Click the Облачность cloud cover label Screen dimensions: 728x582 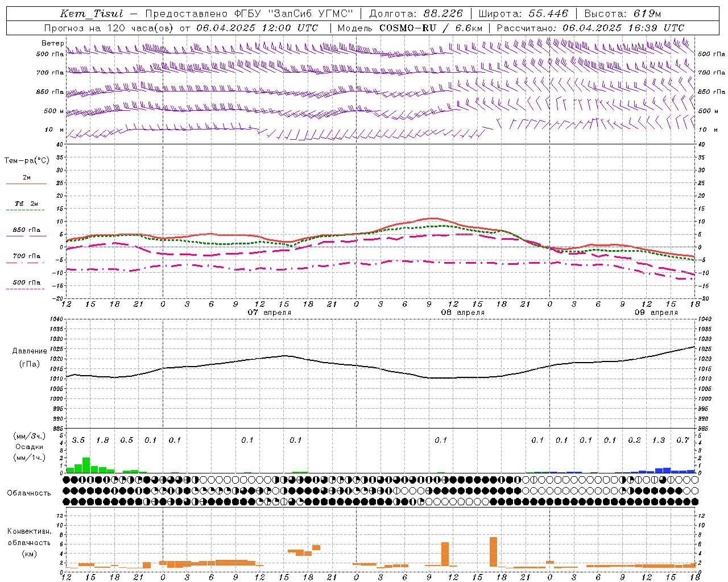coord(29,493)
